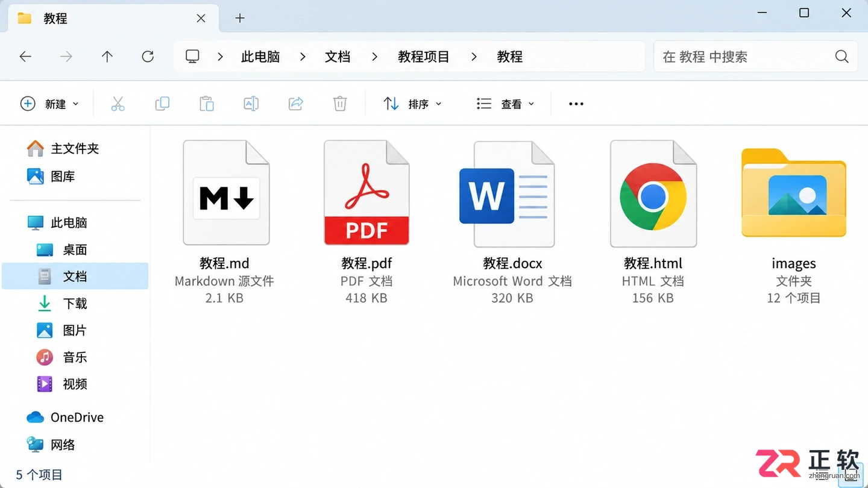Go up one folder level arrow
This screenshot has height=488, width=868.
coord(107,57)
